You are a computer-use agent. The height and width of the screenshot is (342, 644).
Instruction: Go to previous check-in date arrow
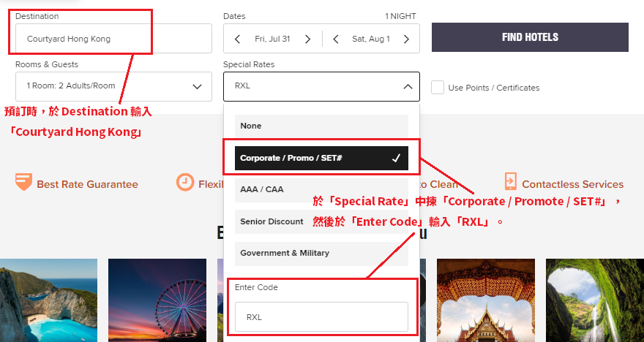click(x=237, y=39)
